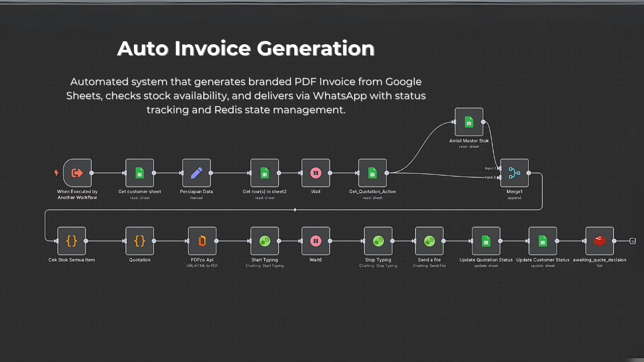The height and width of the screenshot is (362, 644).
Task: Click the 'append' subtitle under Merge1
Action: pos(514,198)
